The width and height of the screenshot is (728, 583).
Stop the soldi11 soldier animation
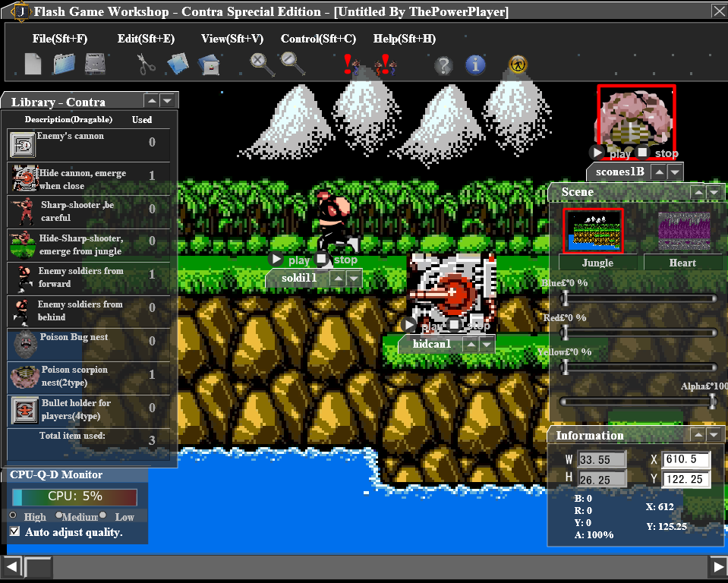[x=321, y=259]
